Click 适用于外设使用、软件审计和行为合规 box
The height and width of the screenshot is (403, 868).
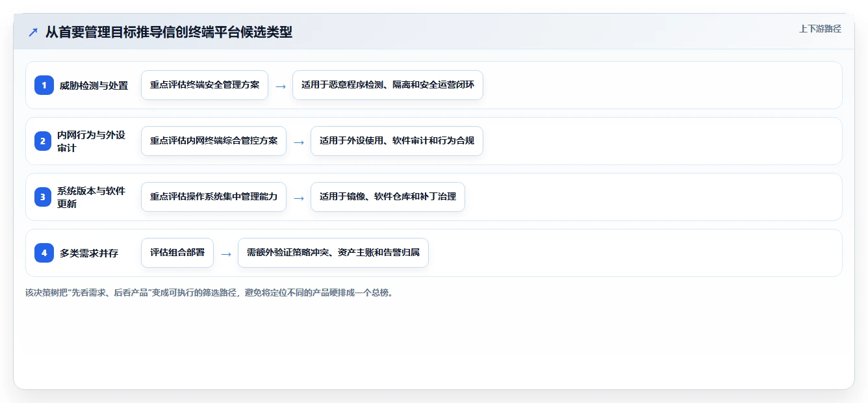(x=397, y=141)
